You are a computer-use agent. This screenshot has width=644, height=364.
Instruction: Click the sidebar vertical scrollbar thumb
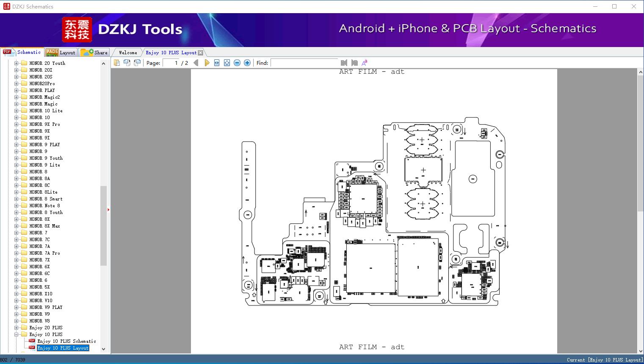[x=103, y=225]
